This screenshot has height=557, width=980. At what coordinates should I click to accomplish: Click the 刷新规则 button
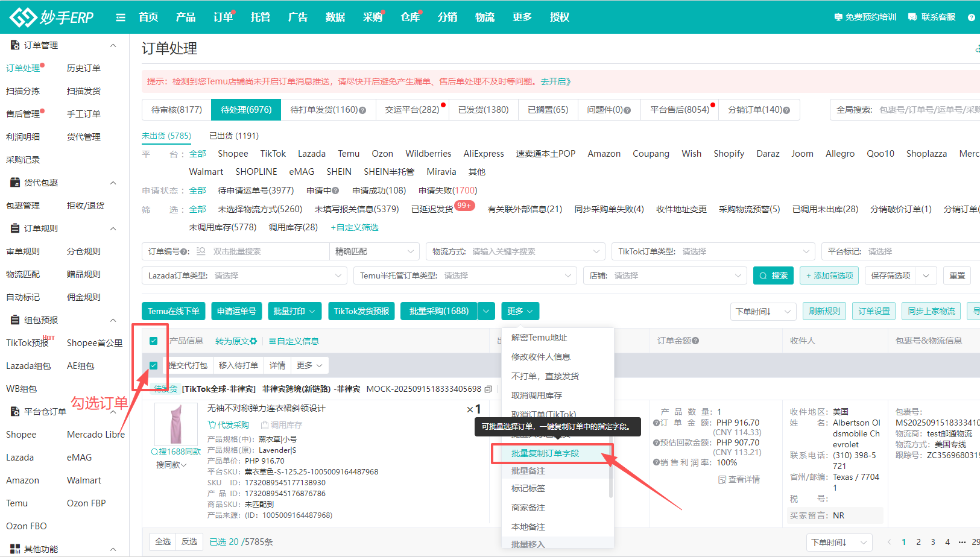click(824, 311)
